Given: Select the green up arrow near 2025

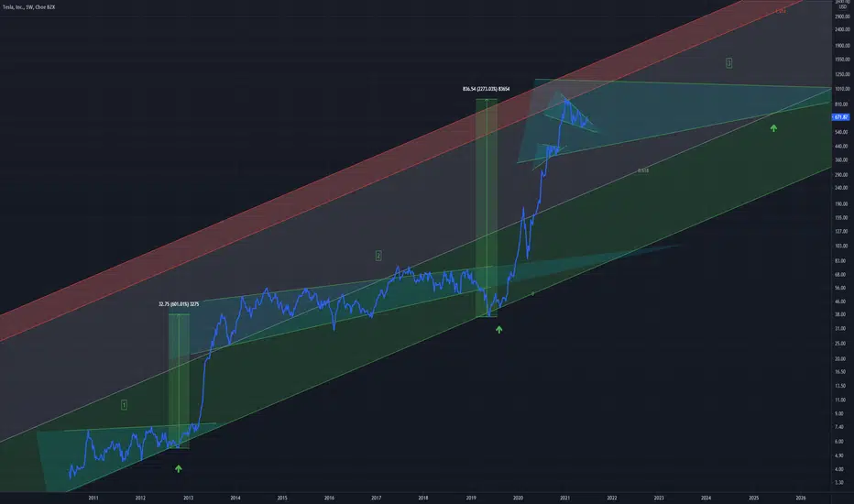Looking at the screenshot, I should [773, 128].
